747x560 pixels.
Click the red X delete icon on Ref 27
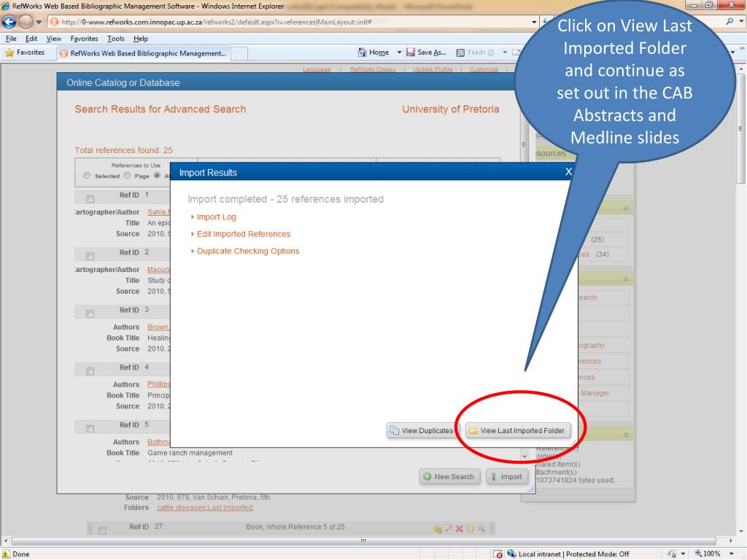click(460, 529)
